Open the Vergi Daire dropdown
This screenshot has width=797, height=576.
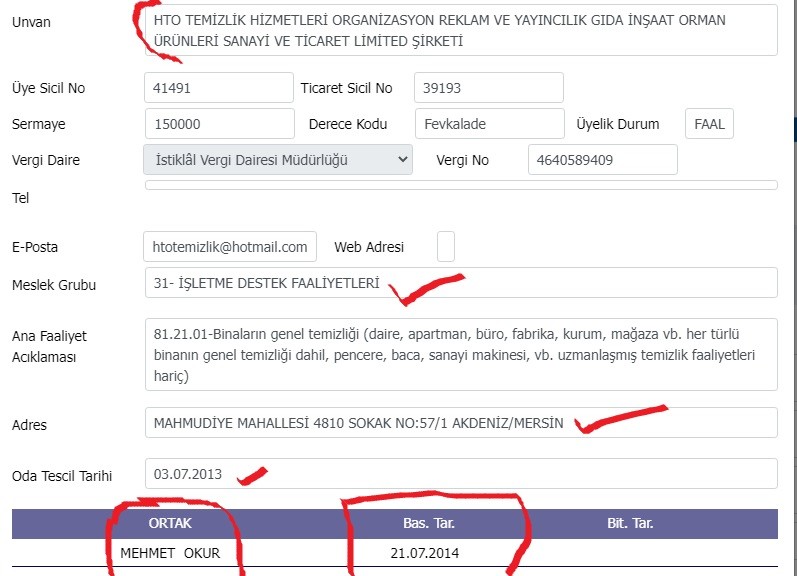(278, 160)
